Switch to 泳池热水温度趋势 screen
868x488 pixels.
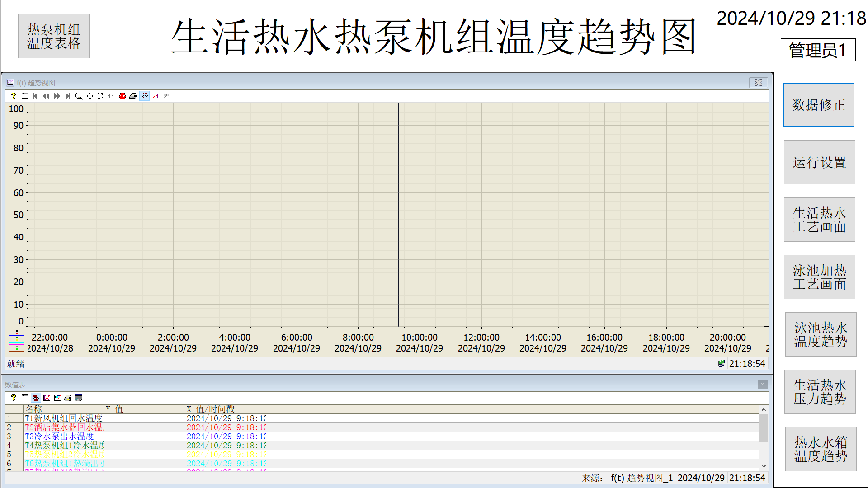pos(820,334)
